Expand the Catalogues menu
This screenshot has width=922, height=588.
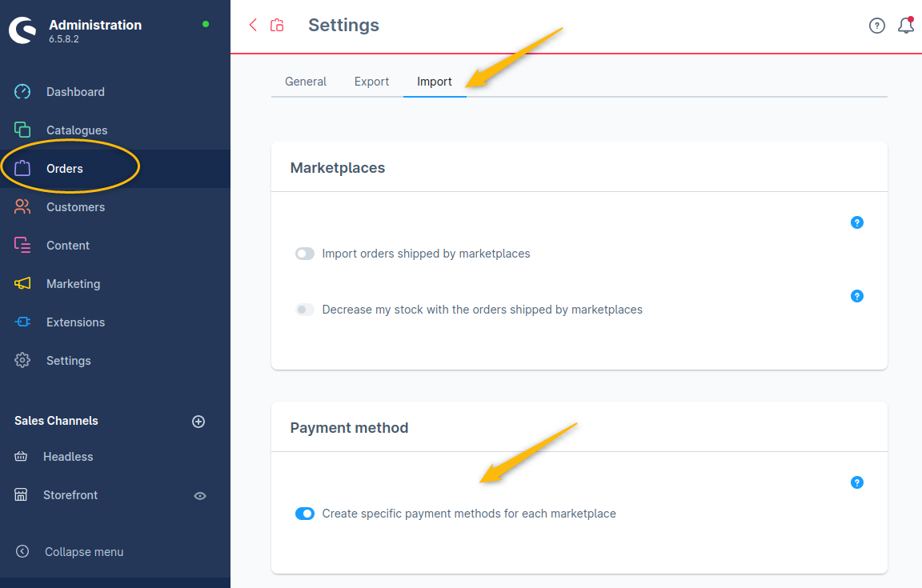pos(76,130)
